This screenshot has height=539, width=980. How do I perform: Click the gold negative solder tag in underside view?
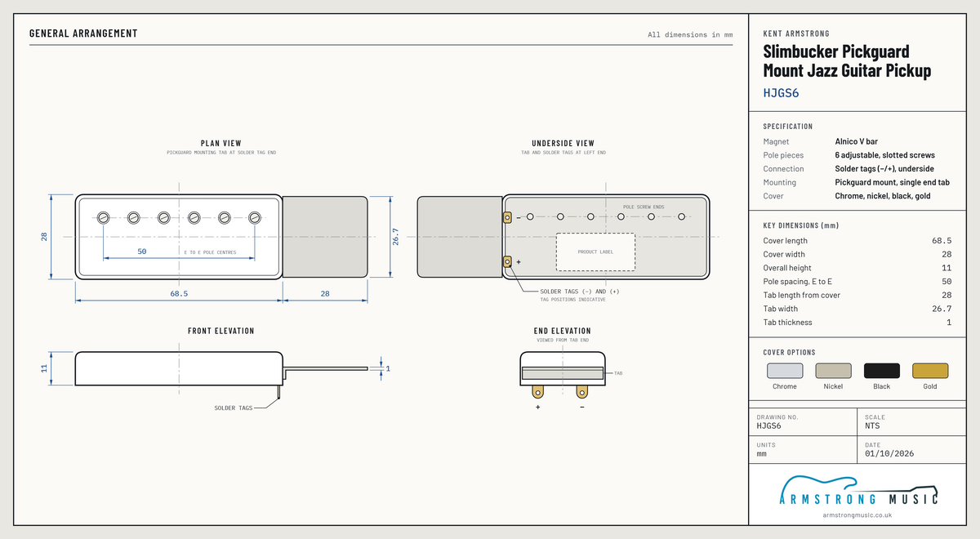tap(507, 217)
